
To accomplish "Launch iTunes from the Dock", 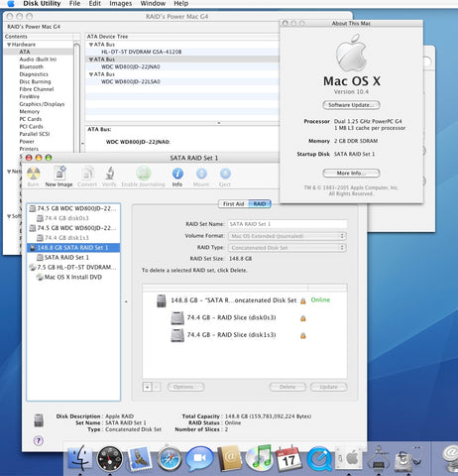I will (260, 458).
